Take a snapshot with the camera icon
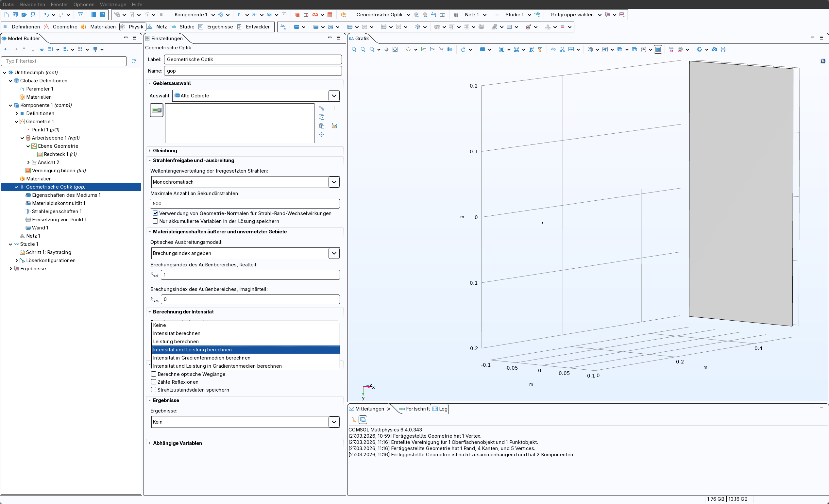The width and height of the screenshot is (829, 504). coord(714,49)
